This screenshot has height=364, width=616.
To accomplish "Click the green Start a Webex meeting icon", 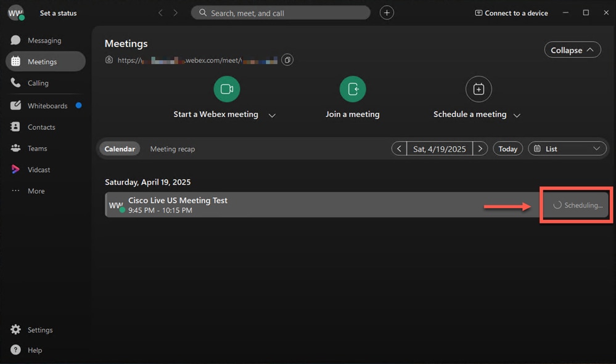I will pyautogui.click(x=227, y=89).
